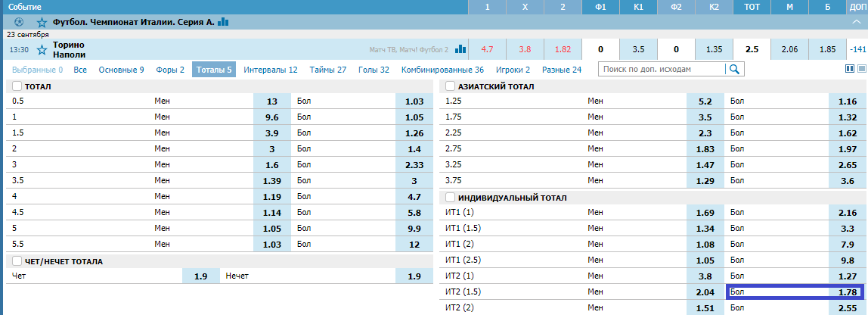Click the additional outcomes search field

[662, 70]
